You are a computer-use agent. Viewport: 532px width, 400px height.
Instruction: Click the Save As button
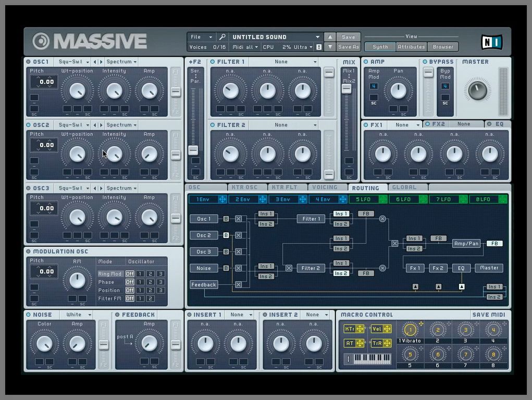[349, 47]
